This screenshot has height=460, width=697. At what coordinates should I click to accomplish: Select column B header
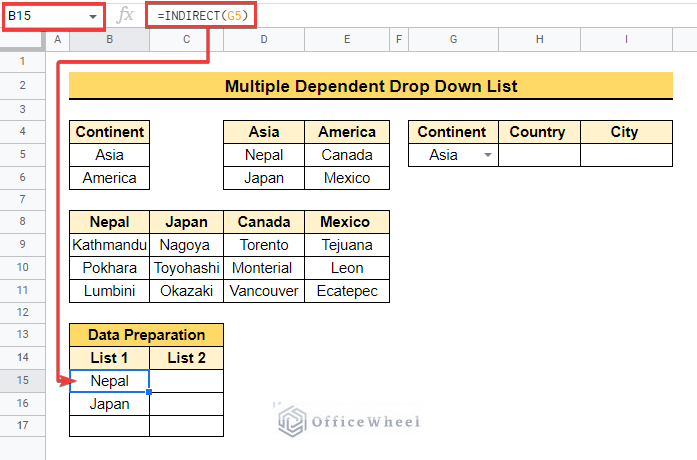pyautogui.click(x=109, y=39)
